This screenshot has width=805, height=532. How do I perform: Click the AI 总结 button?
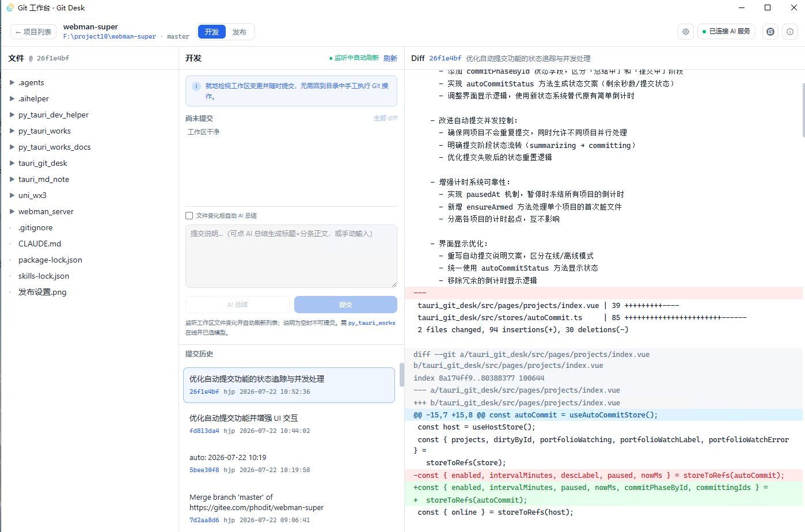237,305
